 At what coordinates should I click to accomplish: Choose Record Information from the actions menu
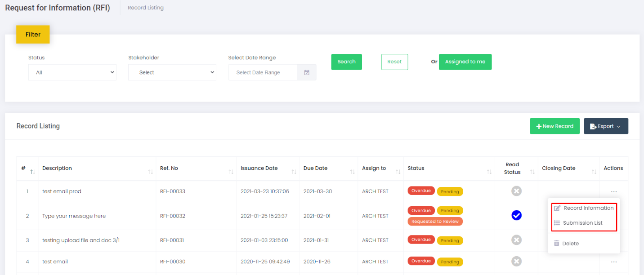pos(588,208)
